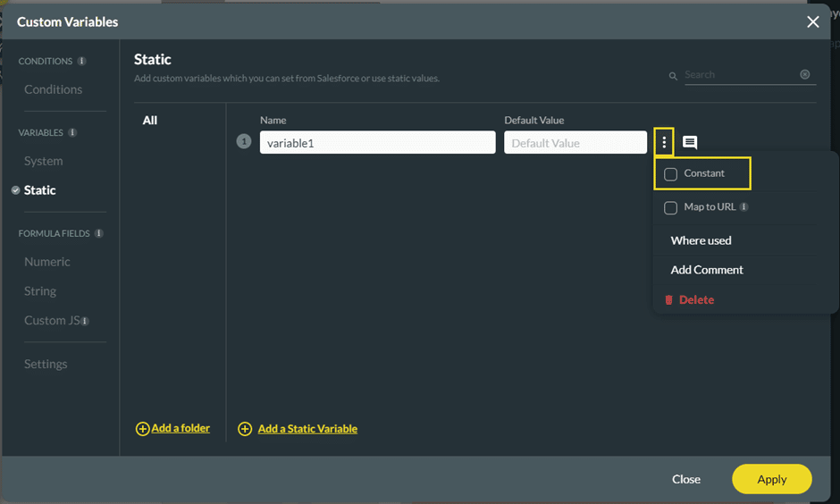Click Add a Static Variable link
Viewport: 840px width, 504px height.
307,429
